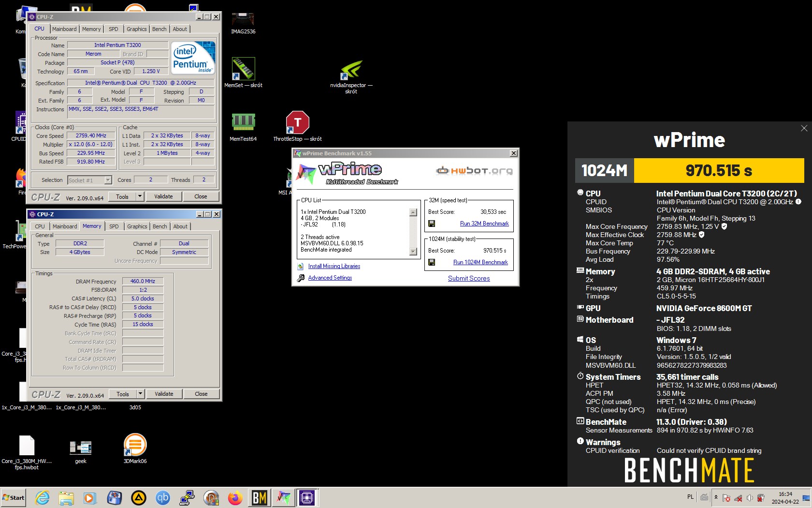Run the 32M Benchmark in wPrime

(x=484, y=224)
